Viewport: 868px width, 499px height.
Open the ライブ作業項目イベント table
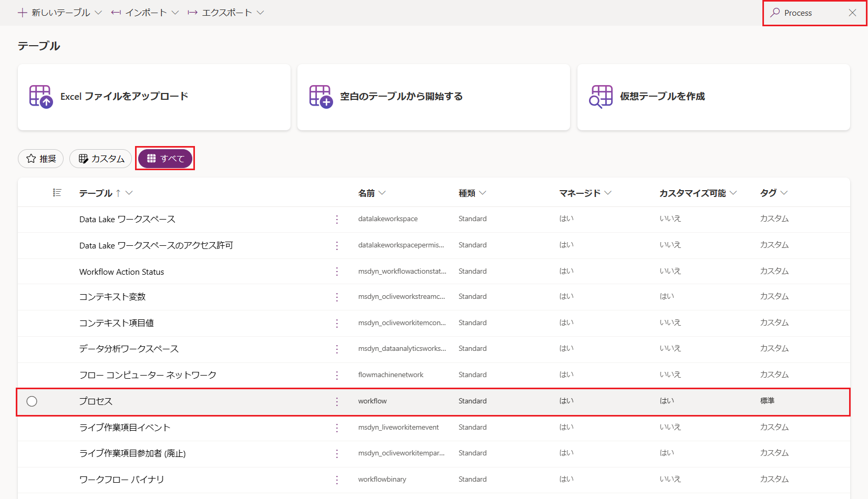[125, 428]
